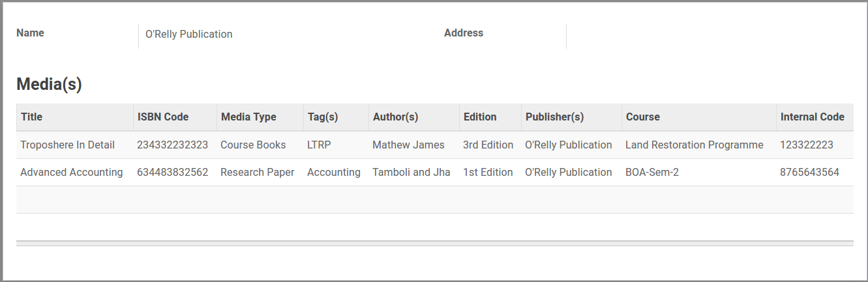The height and width of the screenshot is (282, 868).
Task: Click internal code 123322223
Action: 807,145
